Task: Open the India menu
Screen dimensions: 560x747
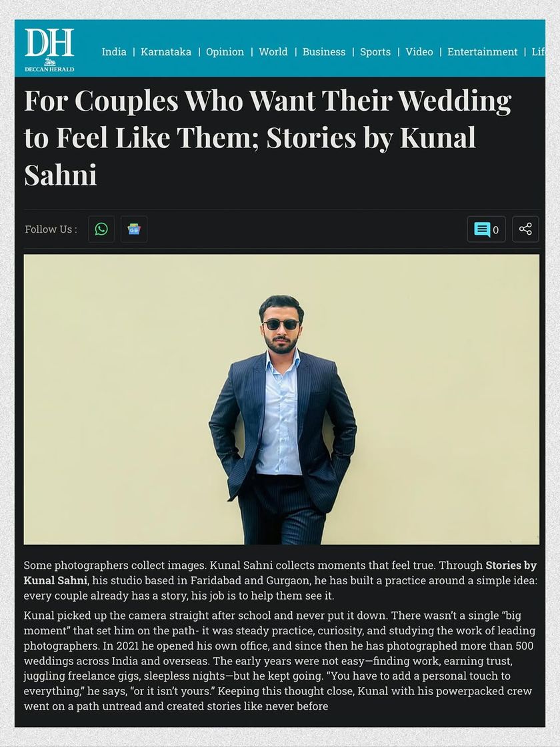Action: click(114, 52)
